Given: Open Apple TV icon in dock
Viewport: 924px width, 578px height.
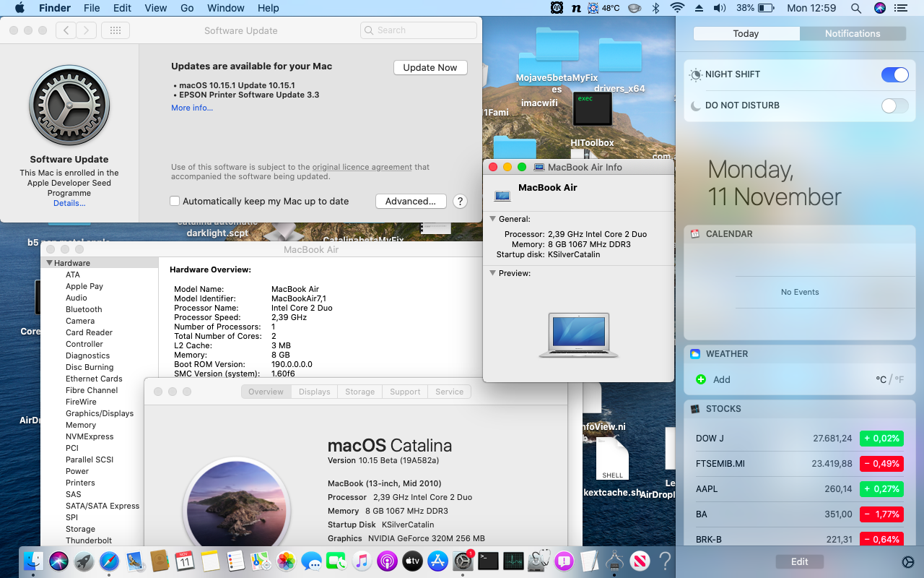Looking at the screenshot, I should [x=412, y=560].
